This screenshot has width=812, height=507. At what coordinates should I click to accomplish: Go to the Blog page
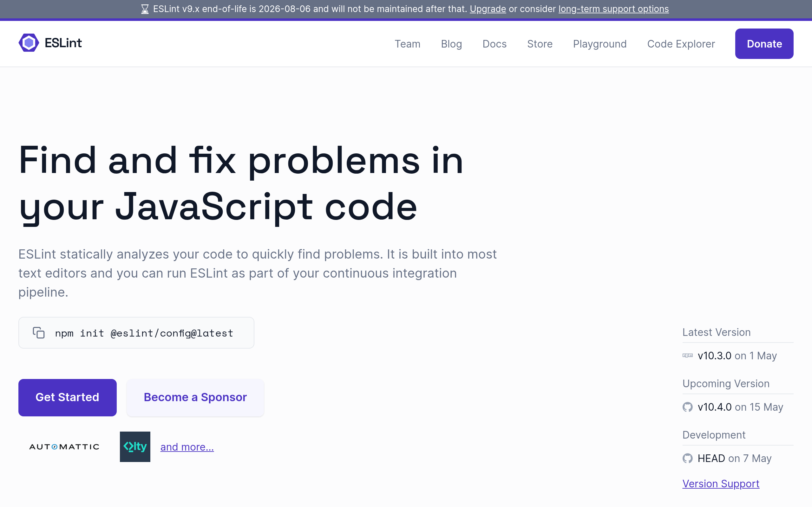point(451,44)
